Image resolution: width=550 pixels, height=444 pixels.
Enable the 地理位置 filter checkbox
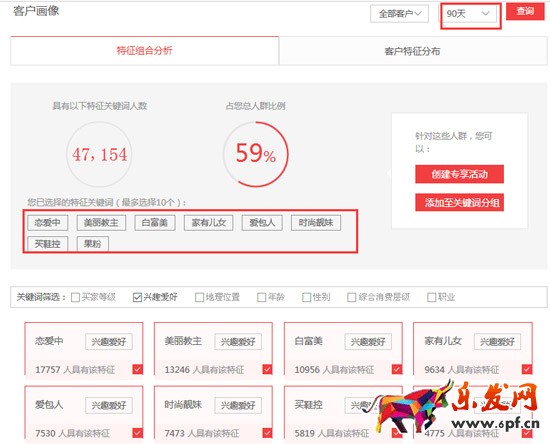199,297
